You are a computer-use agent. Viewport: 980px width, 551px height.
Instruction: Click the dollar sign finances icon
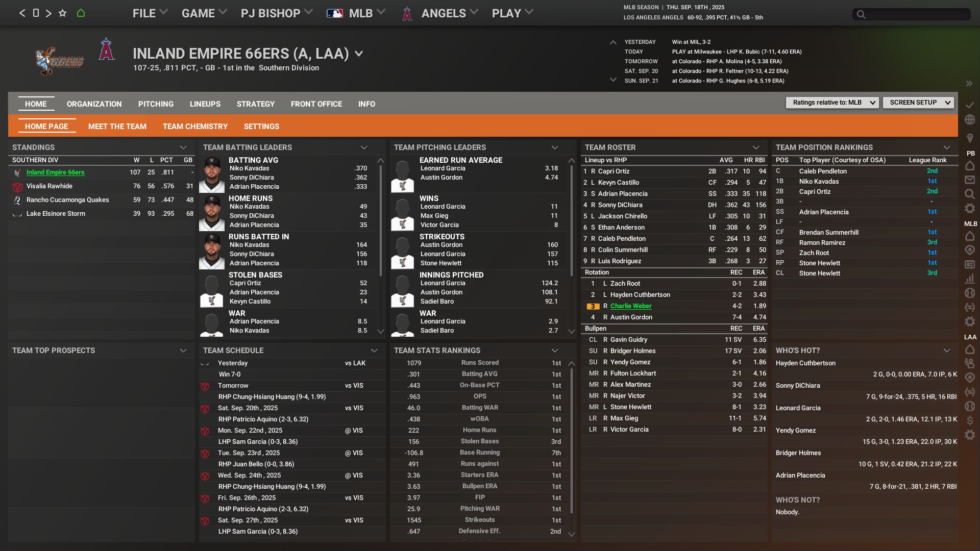(970, 421)
